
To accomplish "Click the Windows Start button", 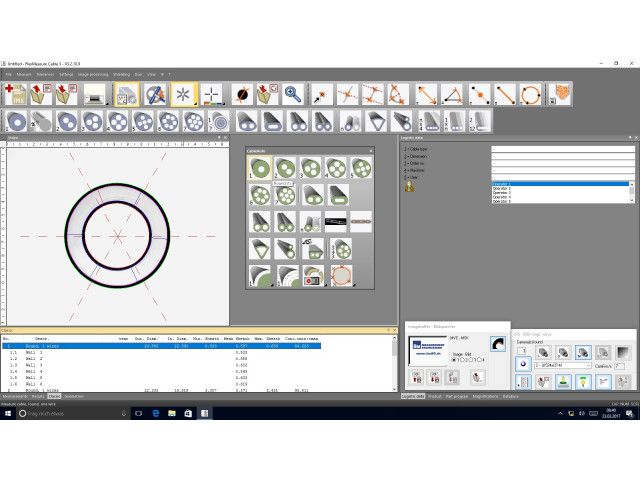I will (x=8, y=412).
